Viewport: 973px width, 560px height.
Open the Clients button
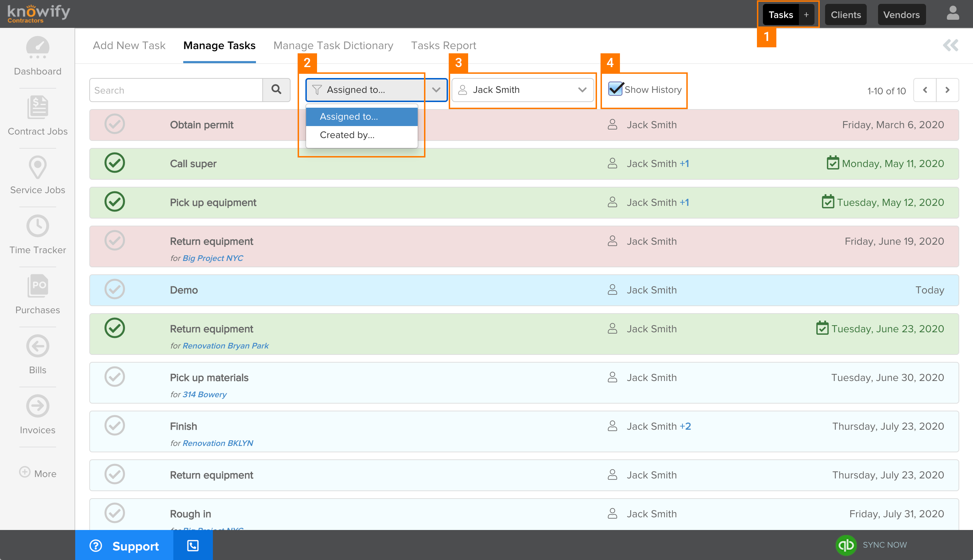[x=845, y=14]
